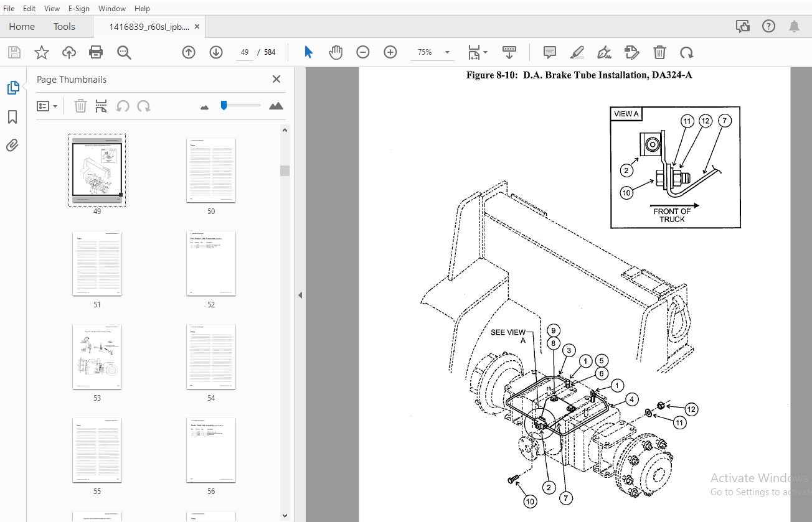Open the Page Thumbnails sidebar icon

tap(13, 88)
